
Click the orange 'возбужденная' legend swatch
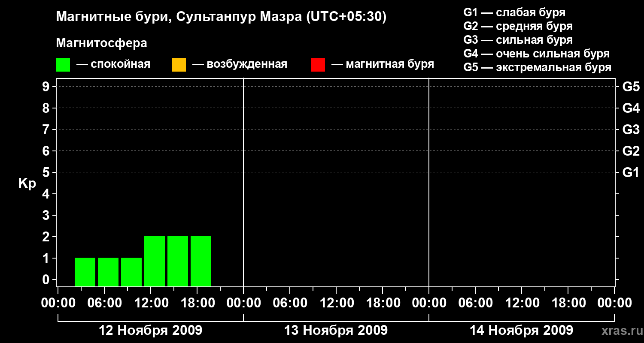[179, 65]
